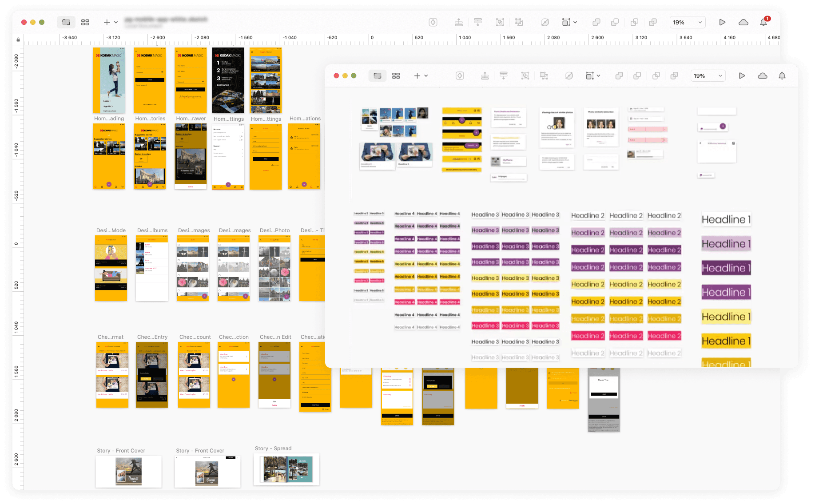The height and width of the screenshot is (504, 815).
Task: Open the 19% zoom dropdown in rear window
Action: pos(687,22)
